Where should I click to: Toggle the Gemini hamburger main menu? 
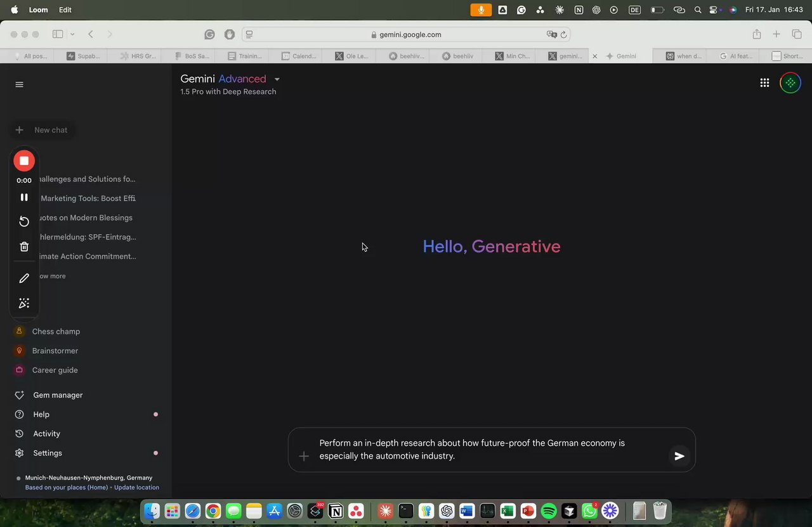[19, 84]
